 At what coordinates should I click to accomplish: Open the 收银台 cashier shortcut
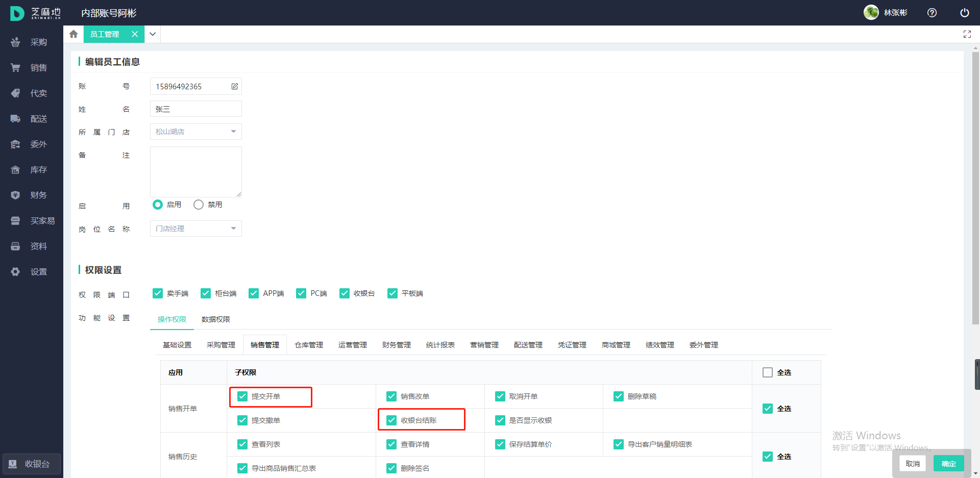coord(32,464)
